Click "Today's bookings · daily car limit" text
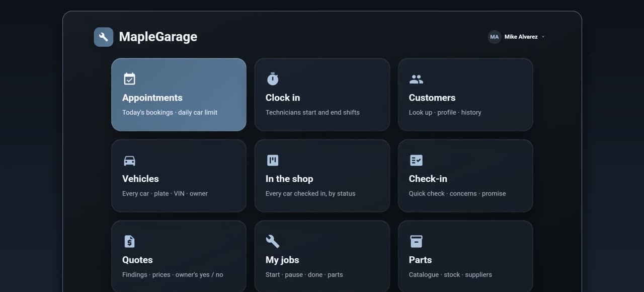The height and width of the screenshot is (292, 644). 170,112
